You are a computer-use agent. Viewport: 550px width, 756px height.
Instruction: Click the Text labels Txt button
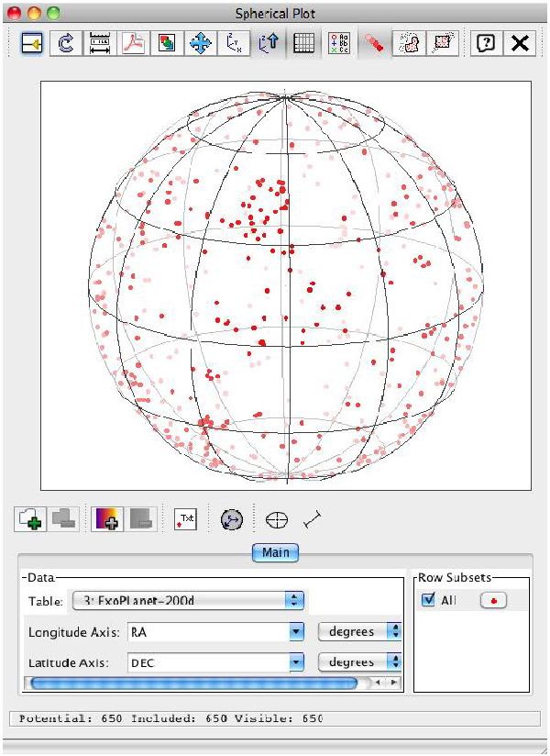[x=186, y=519]
